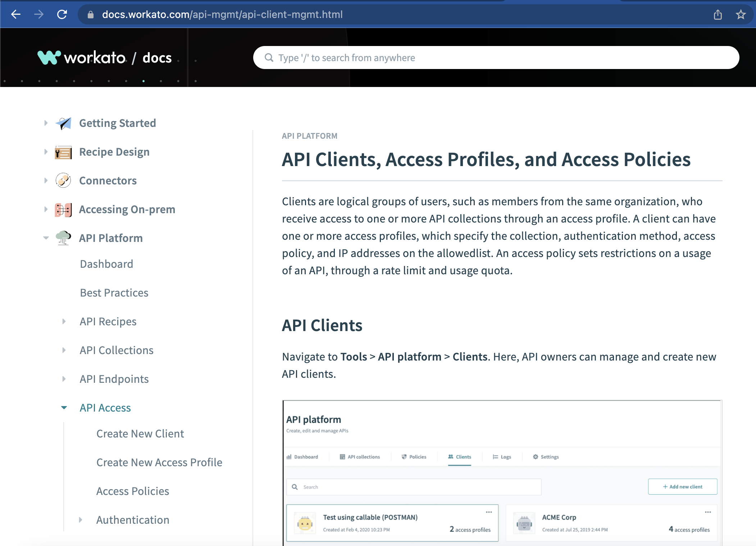756x546 pixels.
Task: Open the Best Practices link
Action: point(114,293)
